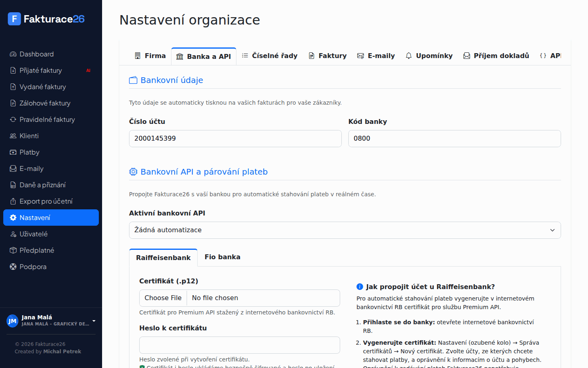This screenshot has width=588, height=368.
Task: Open the Pravidelné faktury recurring icon
Action: [x=13, y=119]
